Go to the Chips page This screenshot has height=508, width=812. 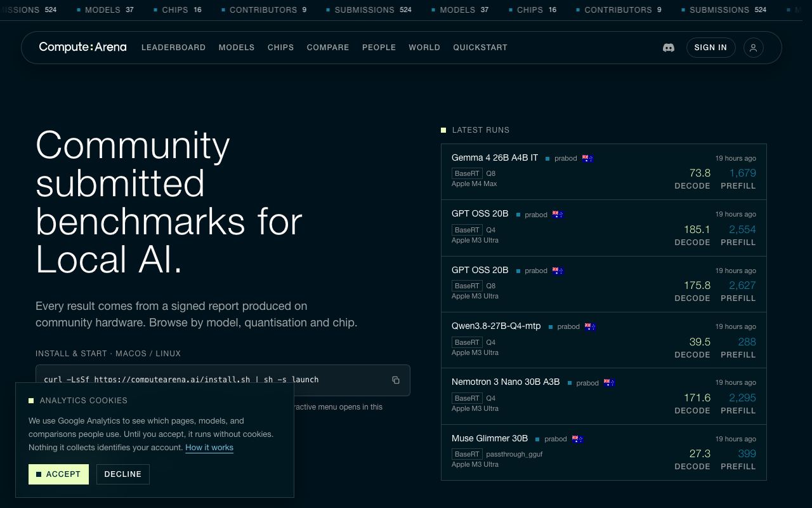tap(280, 48)
